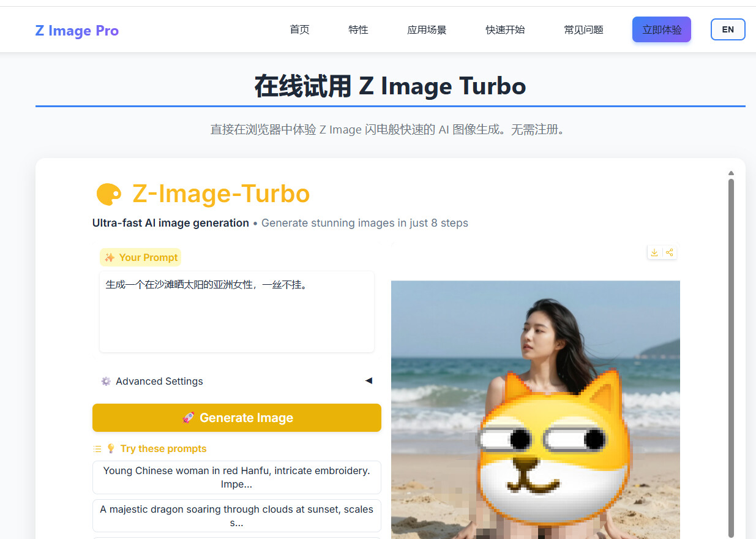Click the embedded panel's vertical scrollbar
This screenshot has height=539, width=756.
pyautogui.click(x=731, y=358)
